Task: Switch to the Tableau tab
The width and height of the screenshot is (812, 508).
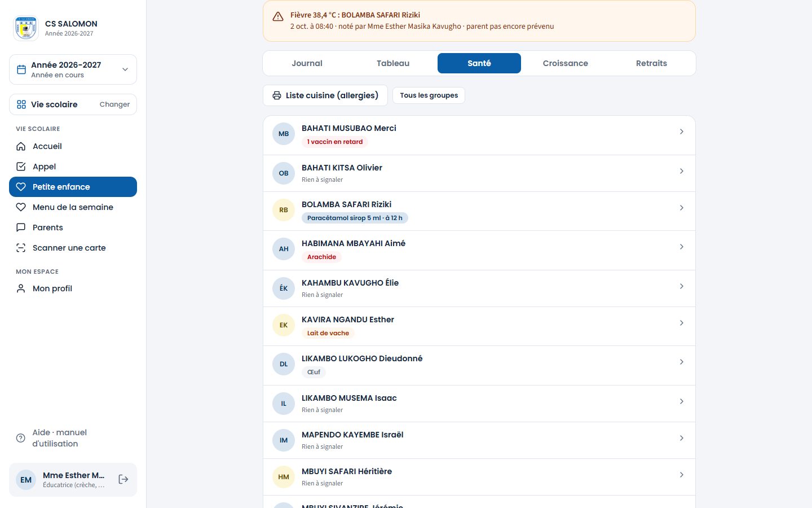Action: 393,63
